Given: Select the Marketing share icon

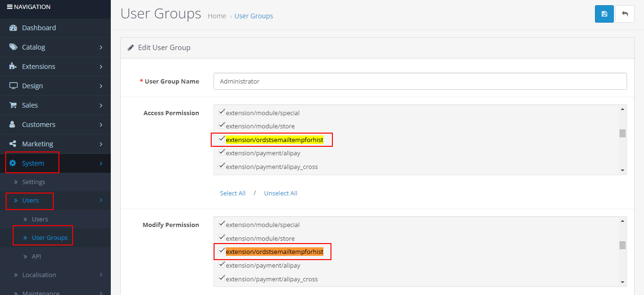Looking at the screenshot, I should [13, 143].
